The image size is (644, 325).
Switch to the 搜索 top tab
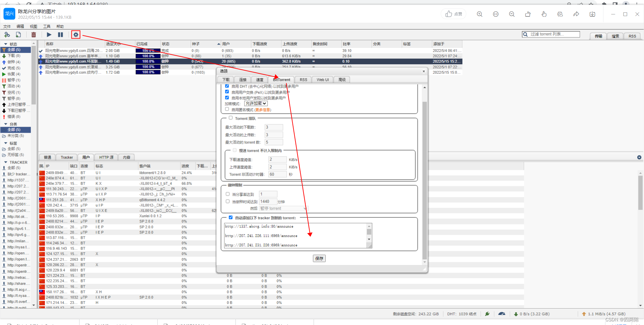point(615,36)
